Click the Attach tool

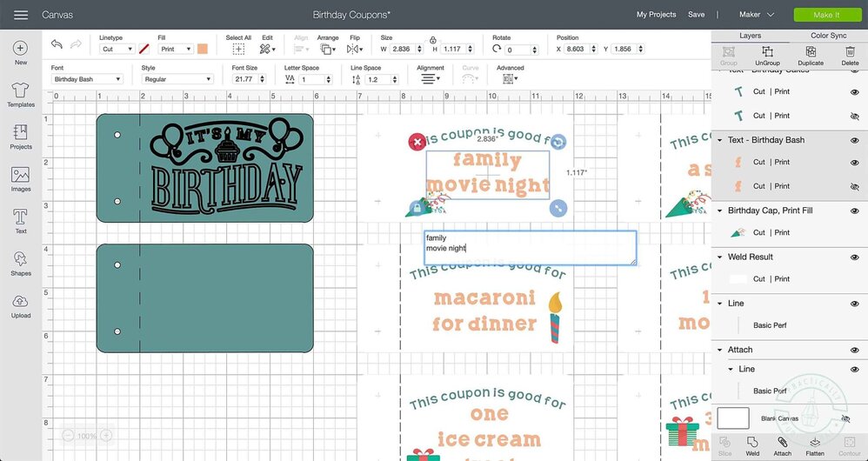[782, 446]
